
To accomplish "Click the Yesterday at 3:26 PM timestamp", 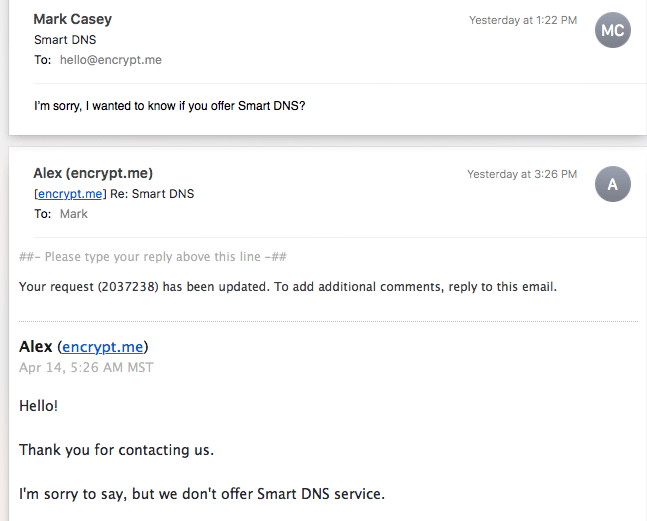I will 522,174.
